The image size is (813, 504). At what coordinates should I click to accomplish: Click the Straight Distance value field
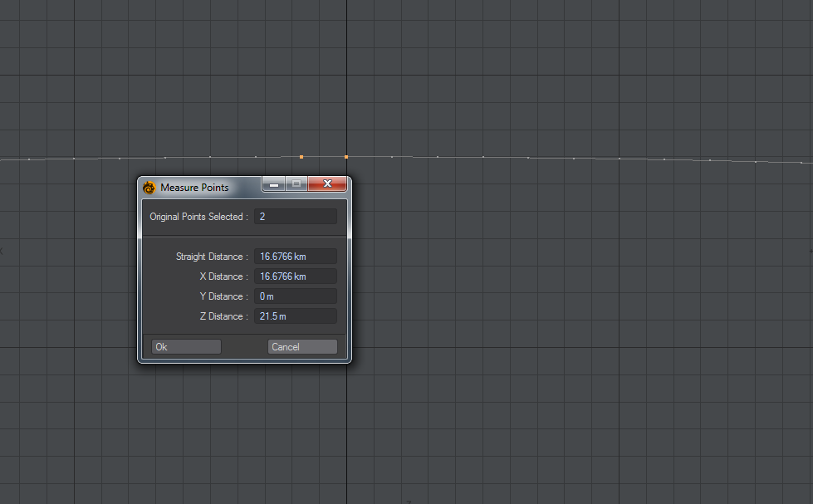tap(295, 257)
